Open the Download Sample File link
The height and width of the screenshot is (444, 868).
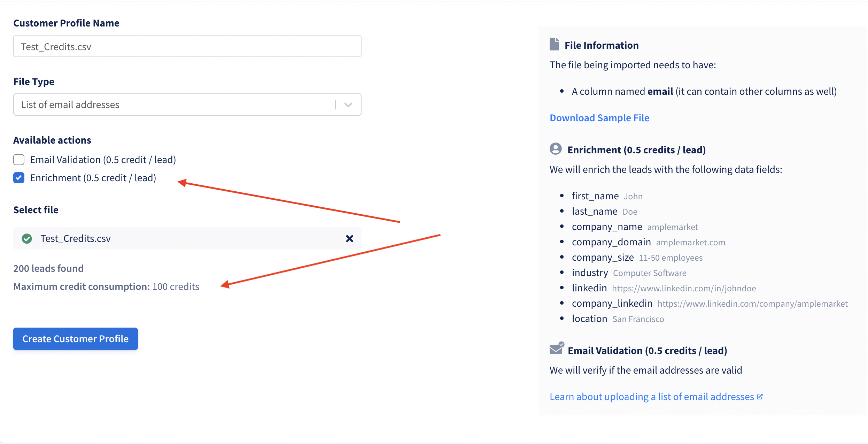[x=599, y=118]
